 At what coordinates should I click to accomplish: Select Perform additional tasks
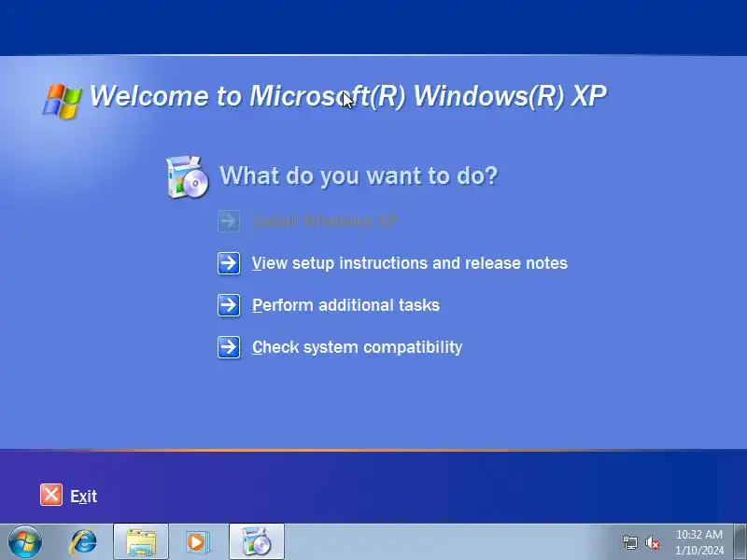click(345, 305)
